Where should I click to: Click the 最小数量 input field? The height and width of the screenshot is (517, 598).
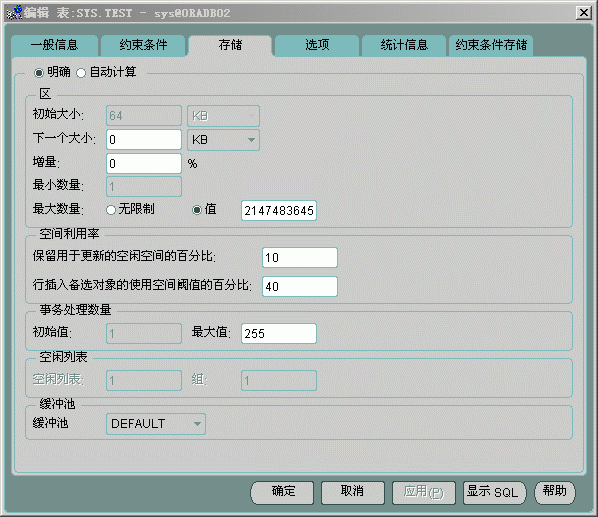pos(144,186)
